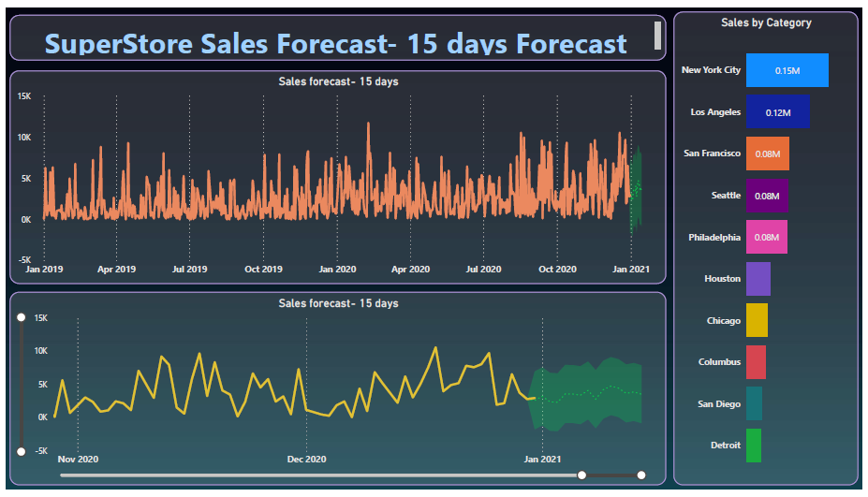Click the 'Jan 2021' label on top chart
The image size is (868, 497).
coord(631,269)
